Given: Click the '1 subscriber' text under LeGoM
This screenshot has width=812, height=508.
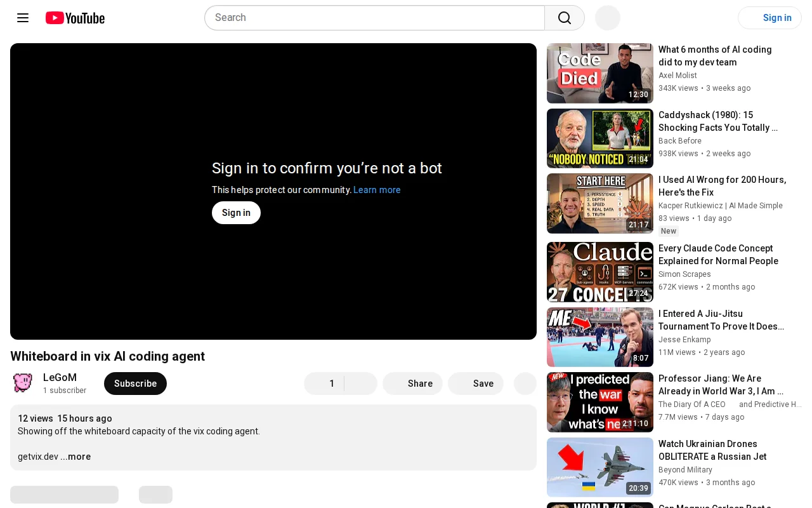Looking at the screenshot, I should coord(65,391).
